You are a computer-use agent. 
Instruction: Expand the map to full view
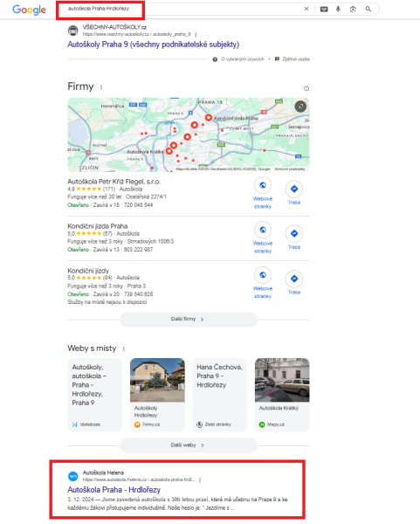click(x=300, y=107)
